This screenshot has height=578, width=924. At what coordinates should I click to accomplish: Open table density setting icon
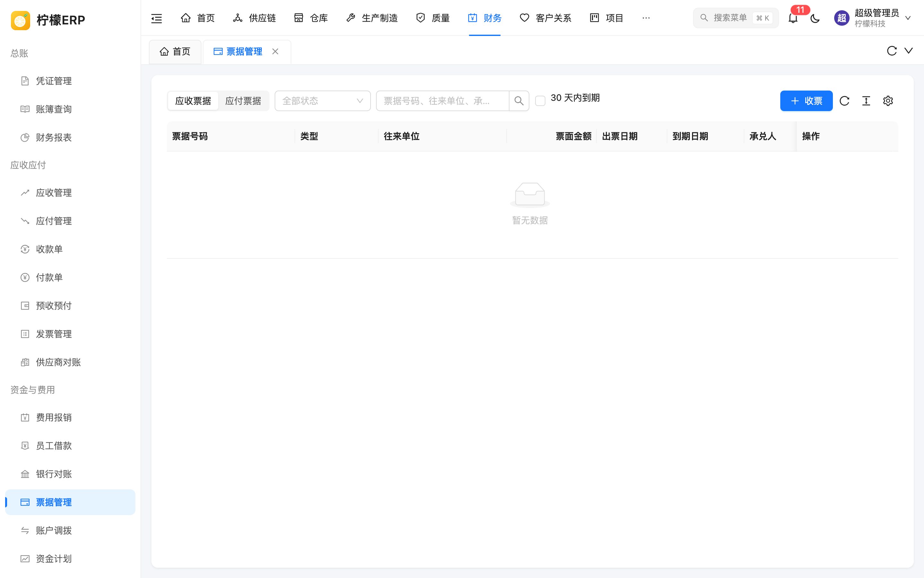(866, 101)
